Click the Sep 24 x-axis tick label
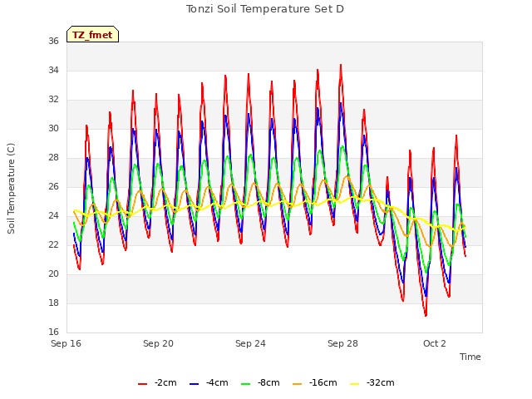 pos(250,343)
